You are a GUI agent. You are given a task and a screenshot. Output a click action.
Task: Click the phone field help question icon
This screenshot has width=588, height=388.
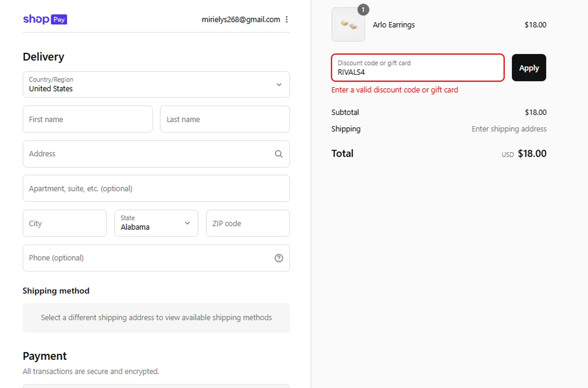279,258
